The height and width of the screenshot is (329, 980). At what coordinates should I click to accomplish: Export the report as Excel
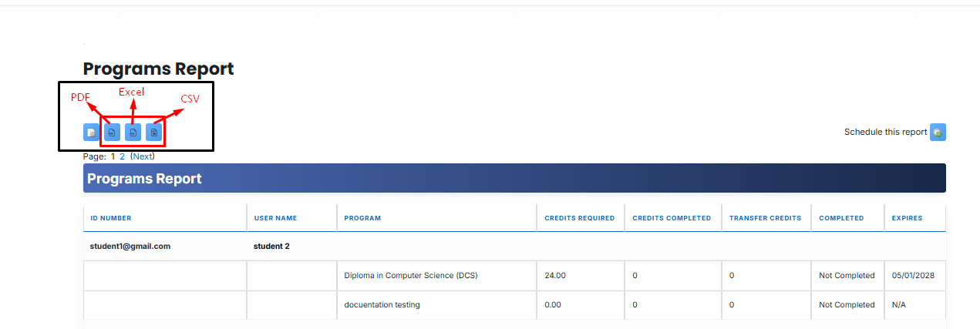pos(133,133)
